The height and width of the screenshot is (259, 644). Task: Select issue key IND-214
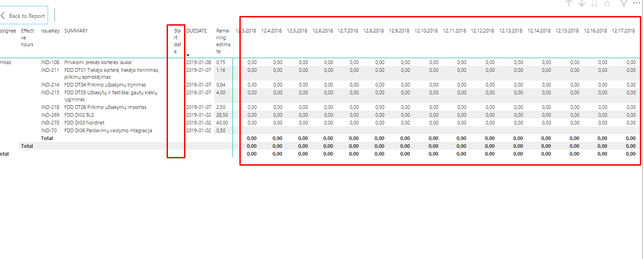click(x=50, y=85)
